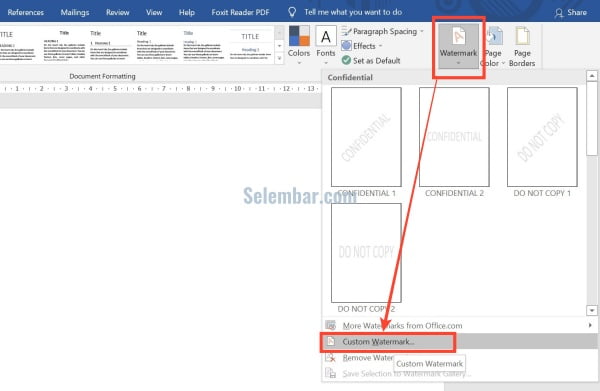Viewport: 600px width, 391px height.
Task: Type in Tell me what you want to do box
Action: (353, 12)
